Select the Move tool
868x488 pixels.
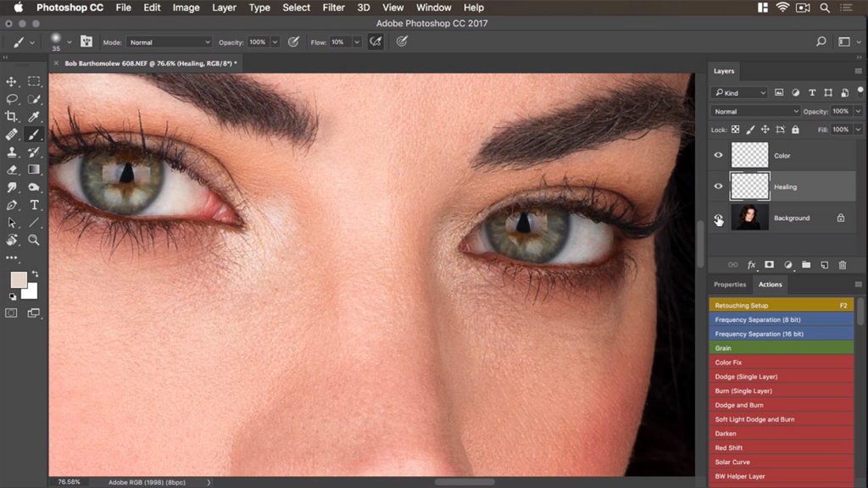[11, 82]
